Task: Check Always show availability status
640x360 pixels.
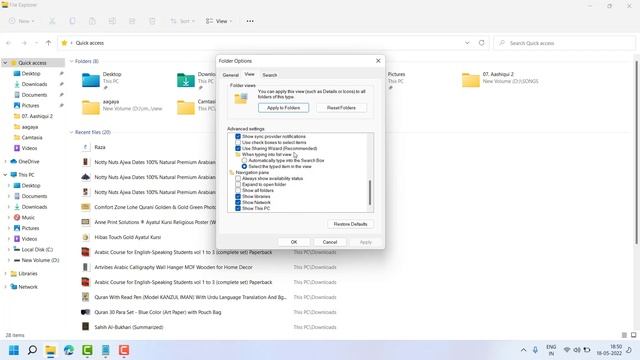Action: point(238,178)
